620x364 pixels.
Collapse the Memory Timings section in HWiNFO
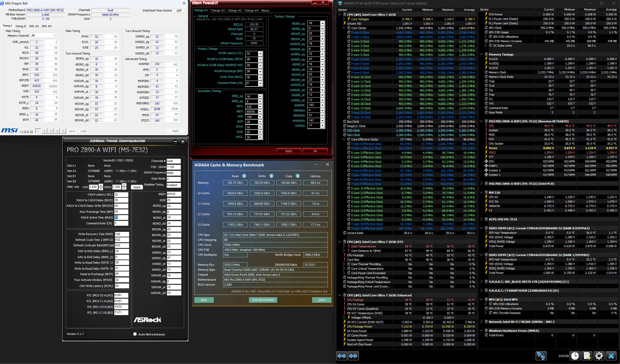pos(482,55)
